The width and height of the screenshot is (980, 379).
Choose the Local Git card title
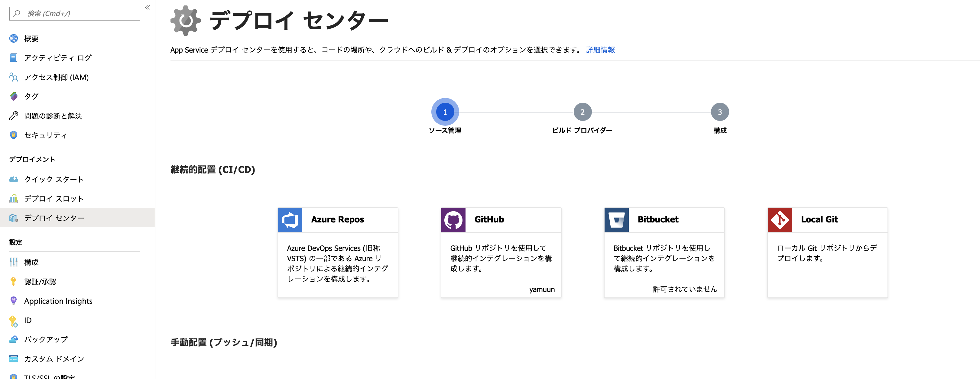[x=819, y=219]
